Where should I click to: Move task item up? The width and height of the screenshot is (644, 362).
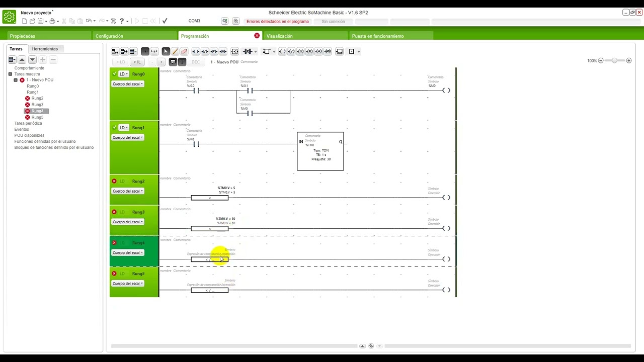22,59
